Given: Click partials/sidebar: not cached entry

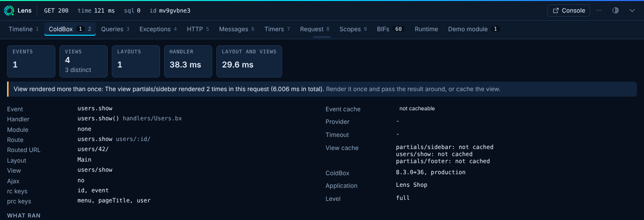Looking at the screenshot, I should pos(445,147).
